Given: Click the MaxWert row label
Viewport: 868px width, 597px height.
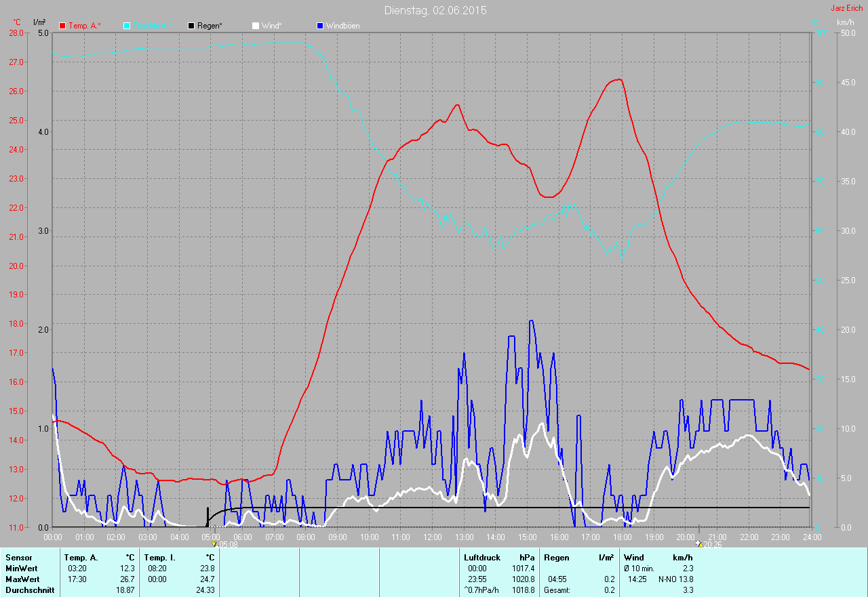Looking at the screenshot, I should point(21,579).
